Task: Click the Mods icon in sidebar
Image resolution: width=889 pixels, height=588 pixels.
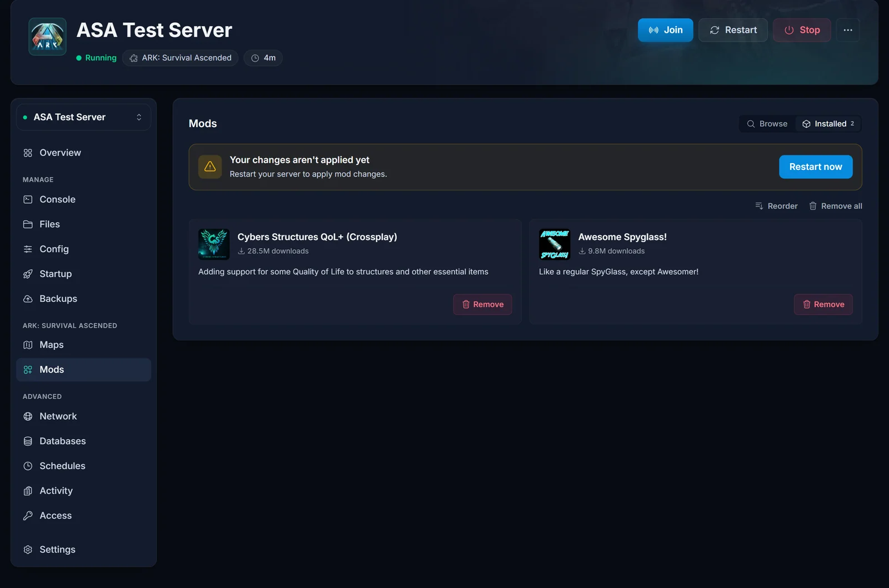Action: point(28,370)
